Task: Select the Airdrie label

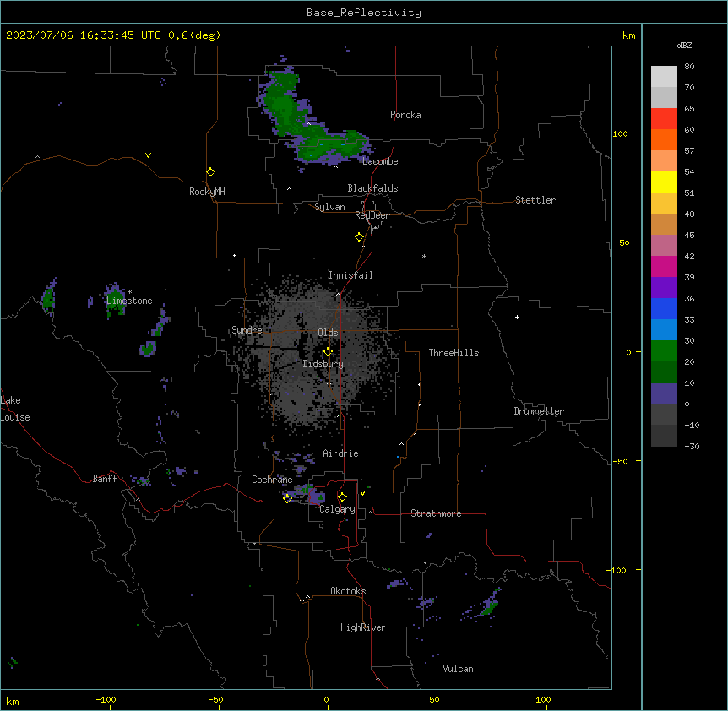Action: [x=341, y=453]
